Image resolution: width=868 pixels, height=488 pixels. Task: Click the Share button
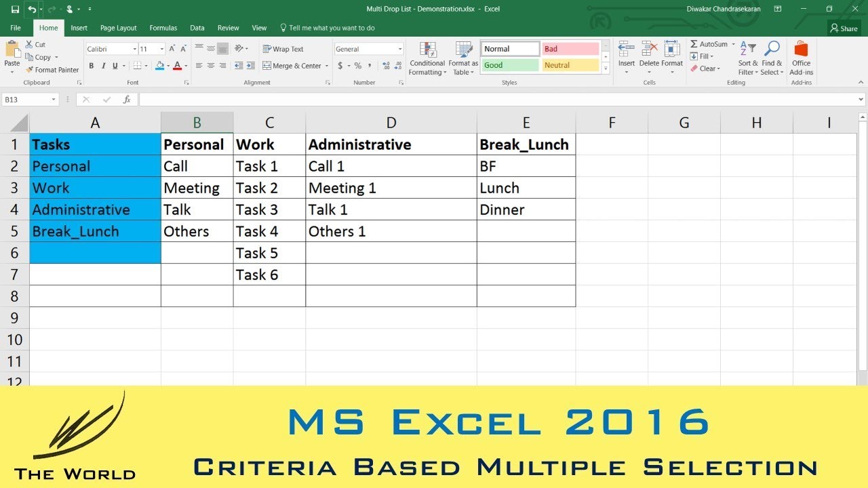coord(844,28)
